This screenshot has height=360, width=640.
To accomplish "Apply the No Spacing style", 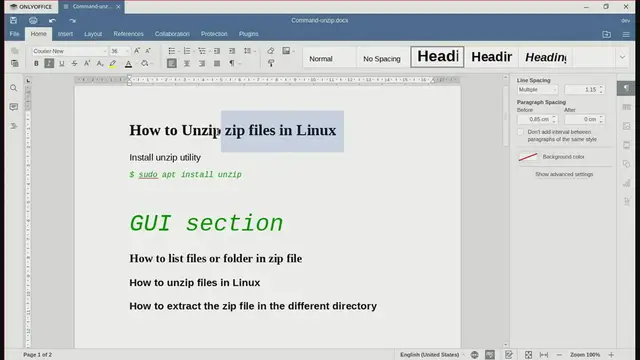I will [383, 57].
